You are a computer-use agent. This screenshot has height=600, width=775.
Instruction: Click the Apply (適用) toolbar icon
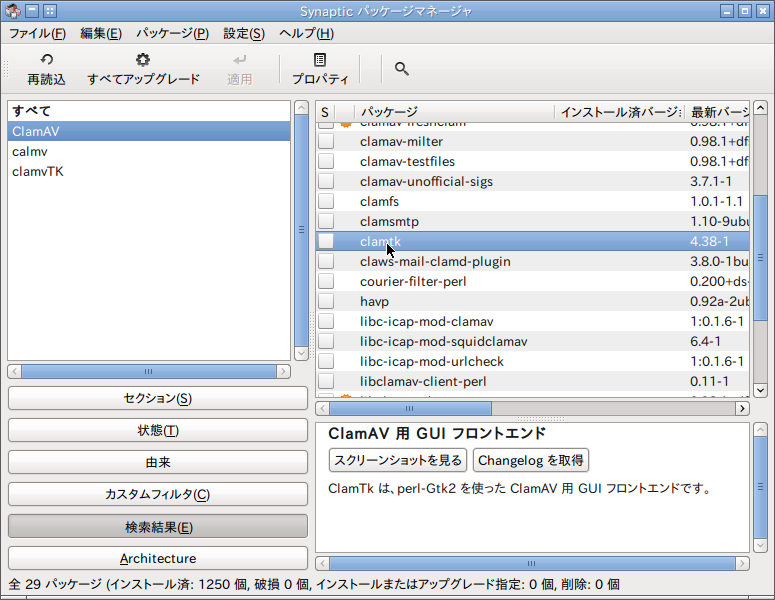click(x=240, y=60)
